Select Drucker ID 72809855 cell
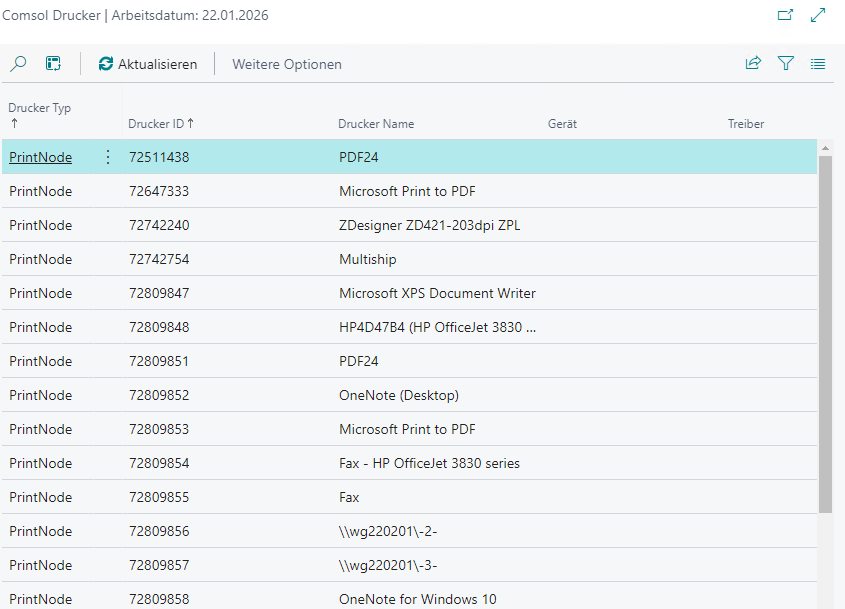 pyautogui.click(x=159, y=496)
